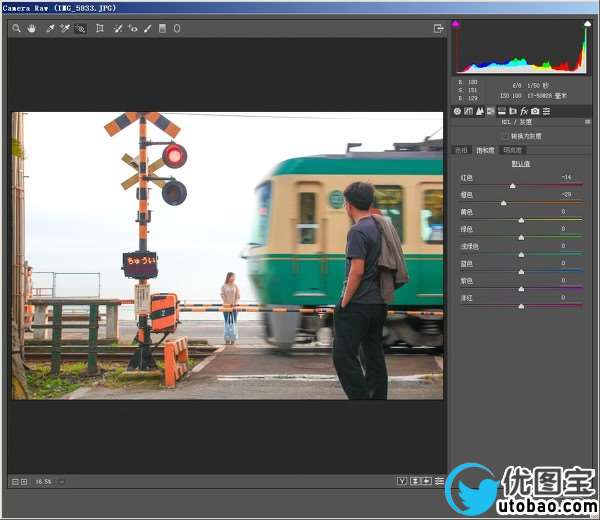Switch to the 饱和度 tab

[485, 150]
